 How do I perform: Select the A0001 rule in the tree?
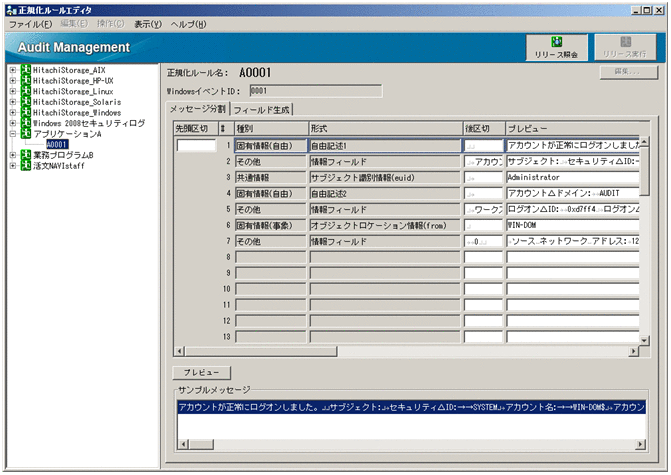[57, 144]
